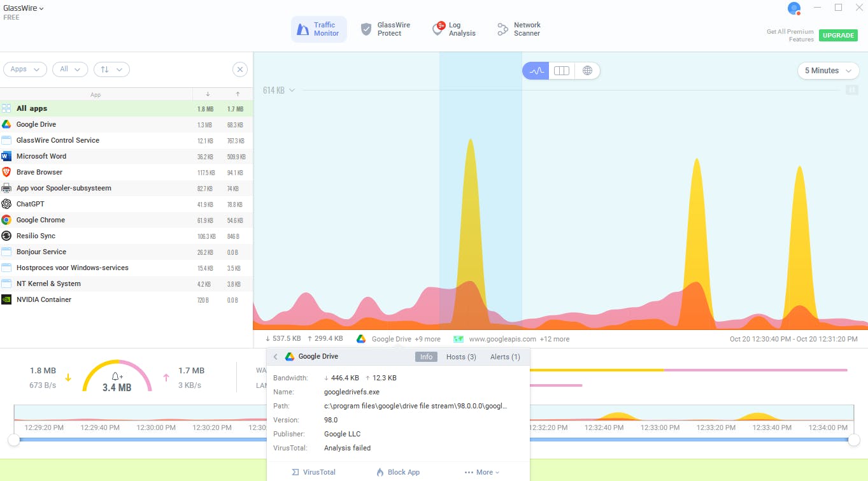868x481 pixels.
Task: Click the Google Chrome icon
Action: (6, 220)
